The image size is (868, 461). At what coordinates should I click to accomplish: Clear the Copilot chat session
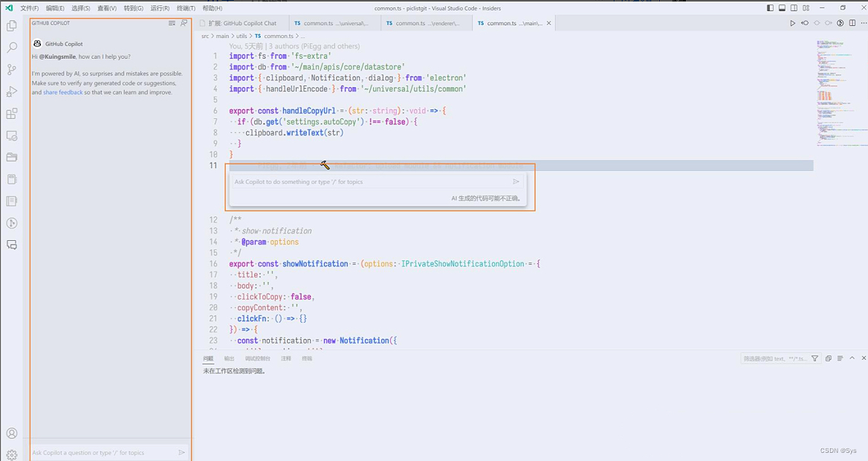[x=172, y=23]
